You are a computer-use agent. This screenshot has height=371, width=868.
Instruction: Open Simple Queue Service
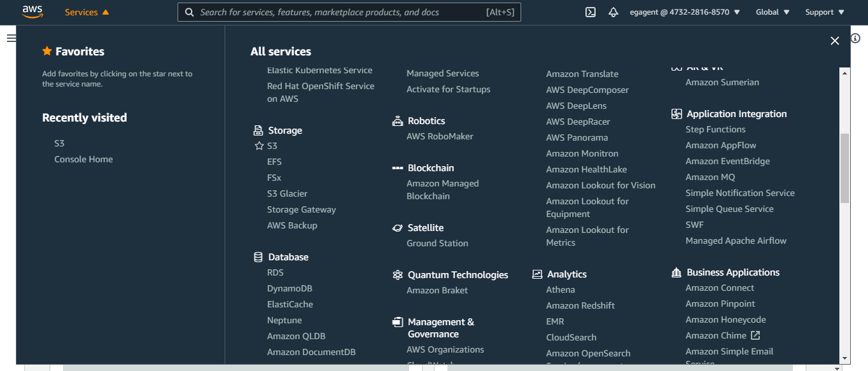click(729, 209)
